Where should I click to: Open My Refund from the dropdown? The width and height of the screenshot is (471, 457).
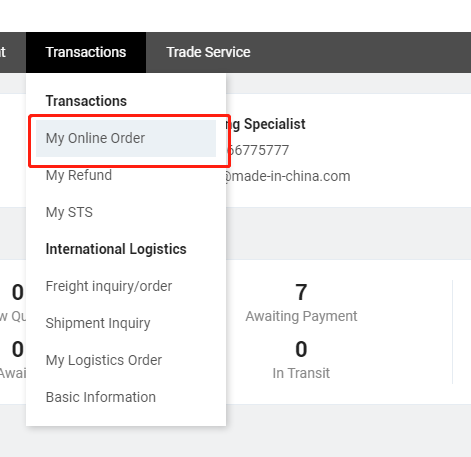tap(79, 175)
